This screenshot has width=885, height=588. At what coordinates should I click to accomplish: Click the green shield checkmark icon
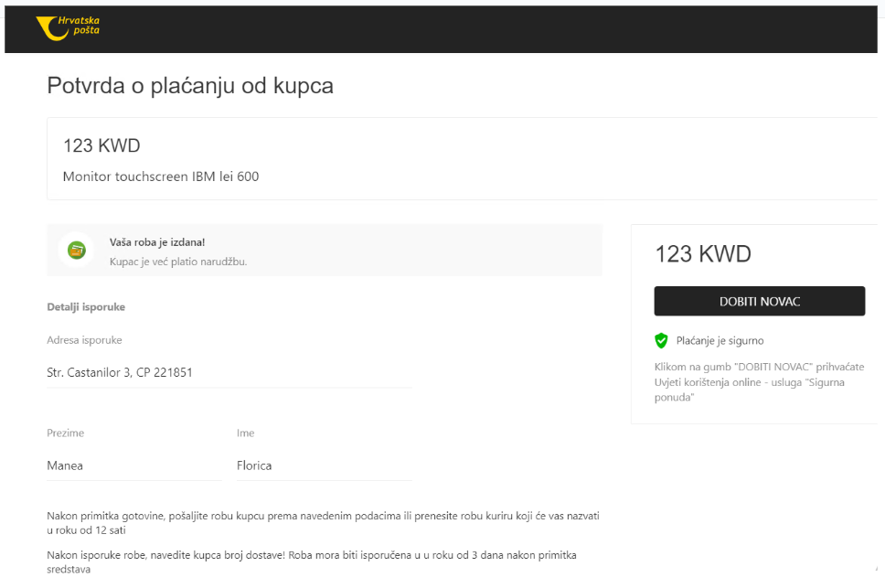point(660,340)
